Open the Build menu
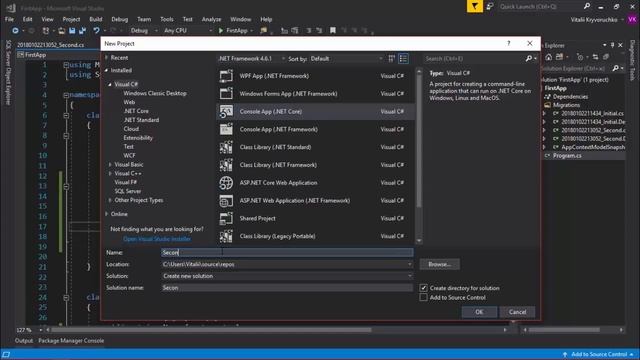The height and width of the screenshot is (360, 640). coord(96,19)
